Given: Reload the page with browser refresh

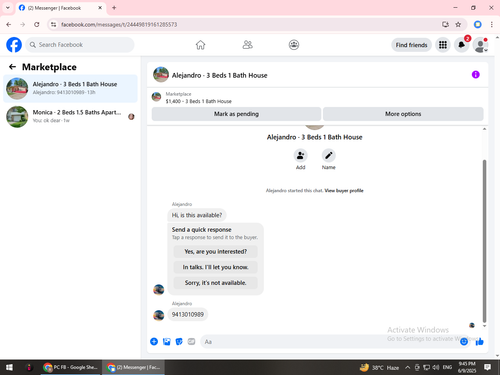Looking at the screenshot, I should tap(37, 24).
